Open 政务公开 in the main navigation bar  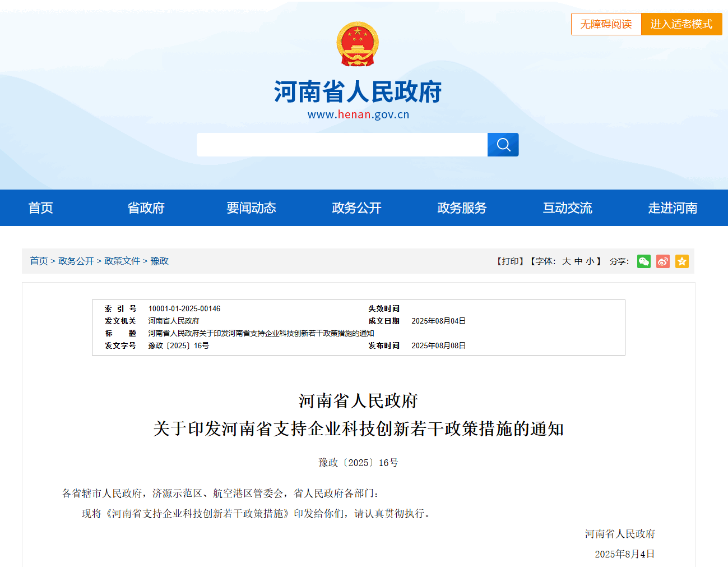(356, 208)
